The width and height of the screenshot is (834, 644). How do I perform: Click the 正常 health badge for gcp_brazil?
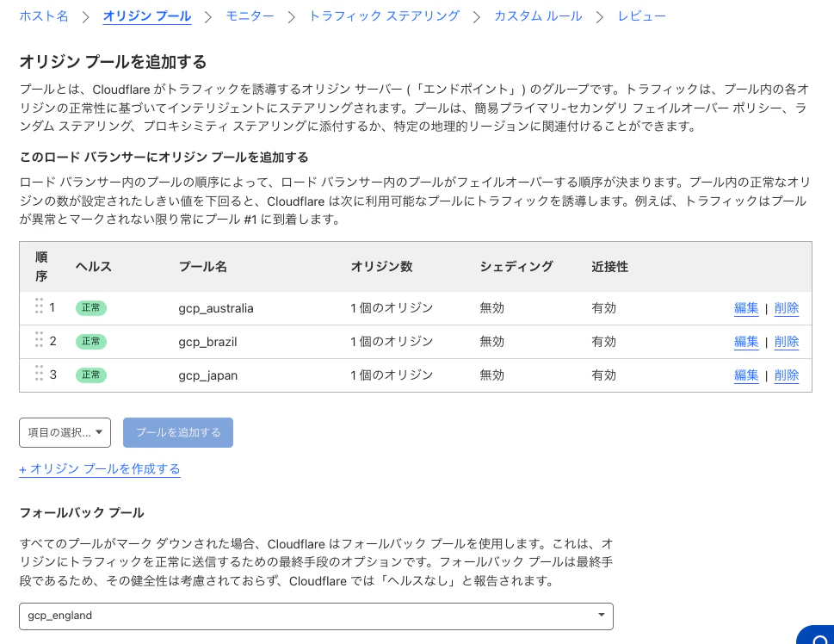click(x=90, y=341)
